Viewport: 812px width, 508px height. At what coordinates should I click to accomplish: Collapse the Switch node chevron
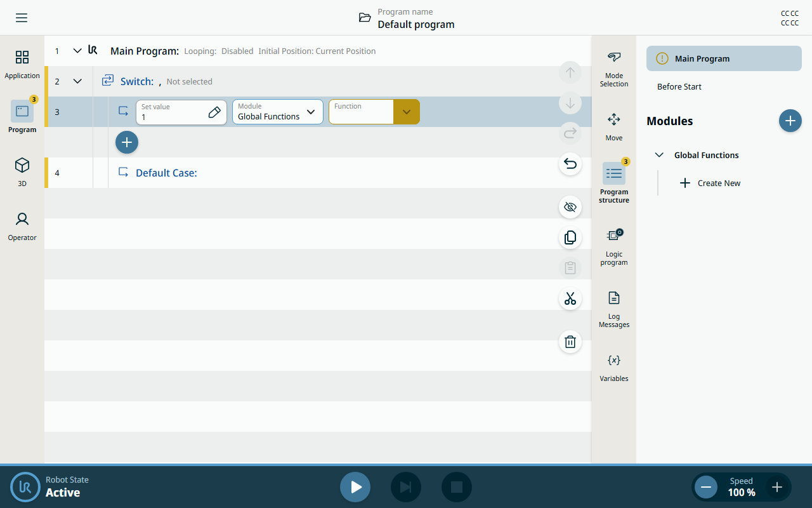[x=77, y=81]
